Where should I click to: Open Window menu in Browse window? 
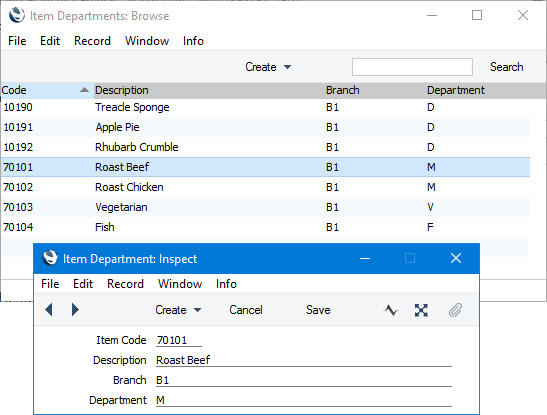[147, 41]
